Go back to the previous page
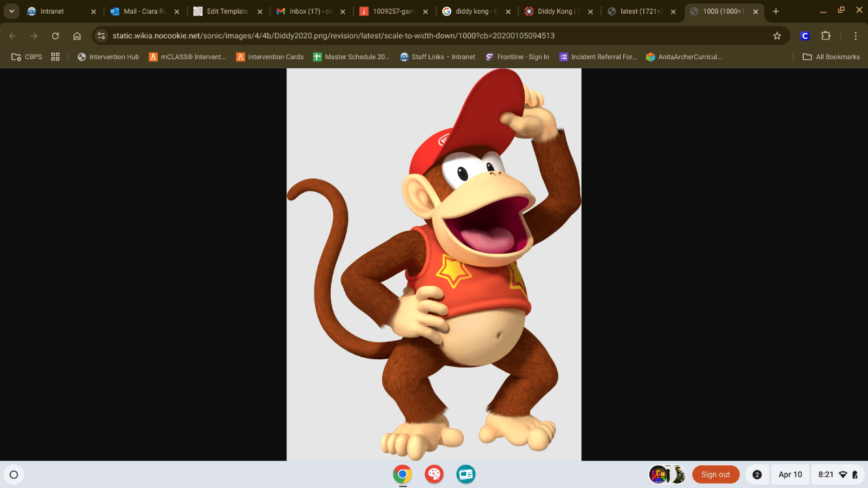 pos(13,36)
